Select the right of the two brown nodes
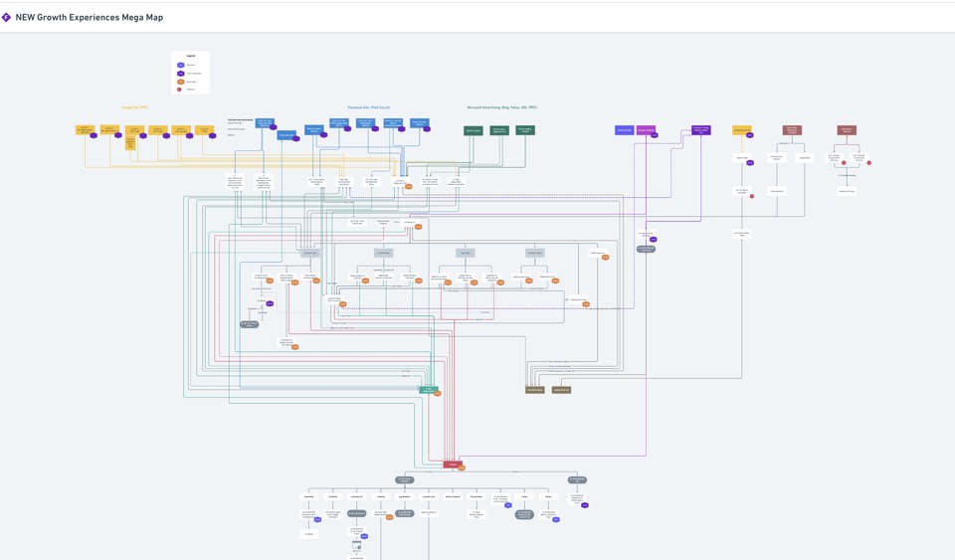Screen dimensions: 955x560 (561, 390)
